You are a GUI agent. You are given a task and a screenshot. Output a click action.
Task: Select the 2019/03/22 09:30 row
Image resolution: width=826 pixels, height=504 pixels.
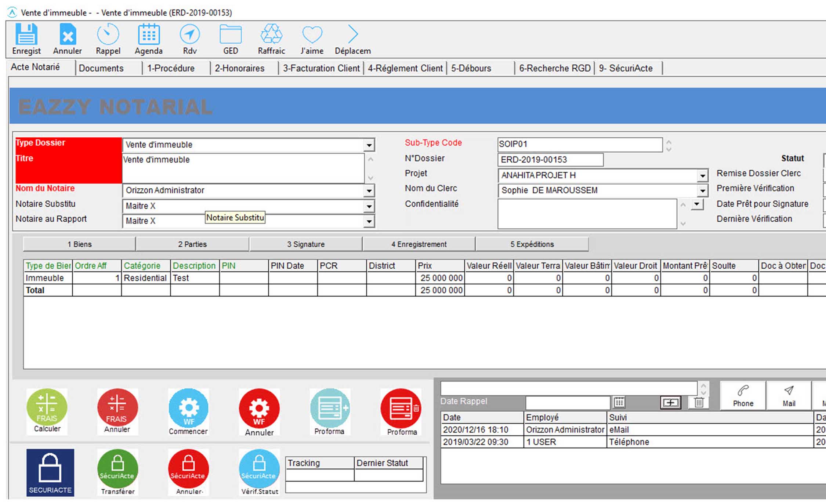point(633,442)
